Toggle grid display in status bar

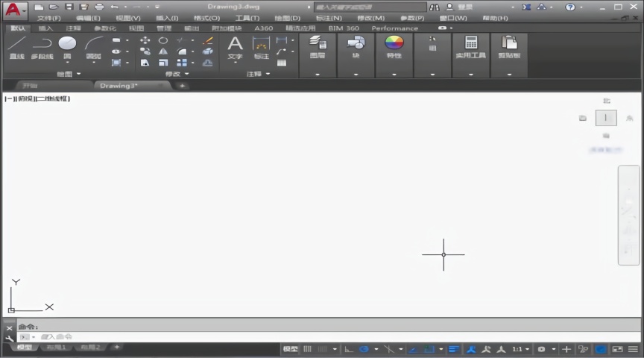(x=307, y=349)
